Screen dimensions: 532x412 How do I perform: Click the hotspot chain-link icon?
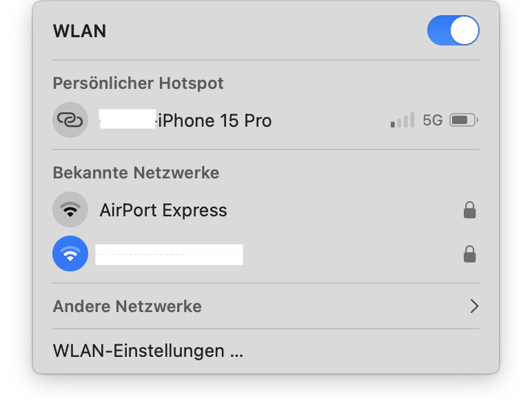coord(70,120)
